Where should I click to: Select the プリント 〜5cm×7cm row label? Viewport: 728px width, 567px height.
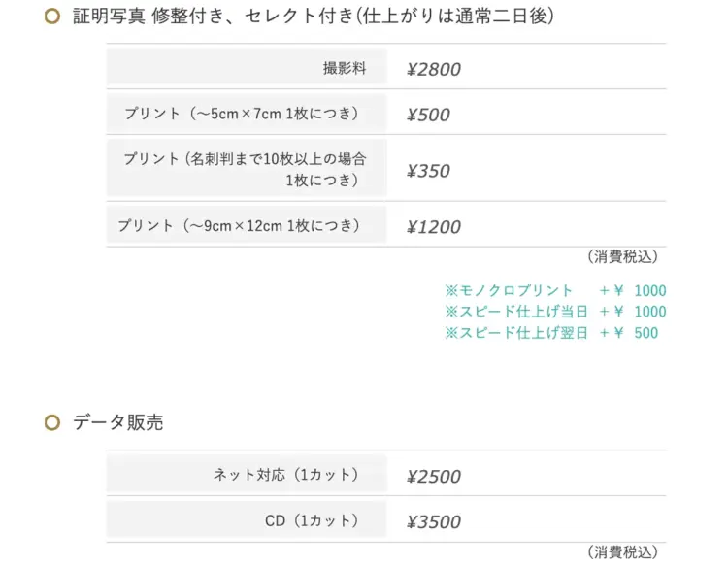coord(241,114)
